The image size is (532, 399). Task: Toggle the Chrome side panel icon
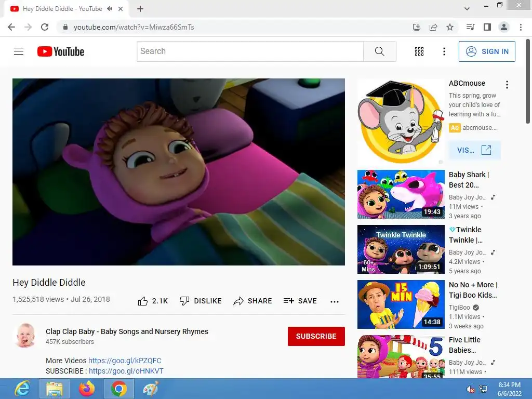[487, 27]
